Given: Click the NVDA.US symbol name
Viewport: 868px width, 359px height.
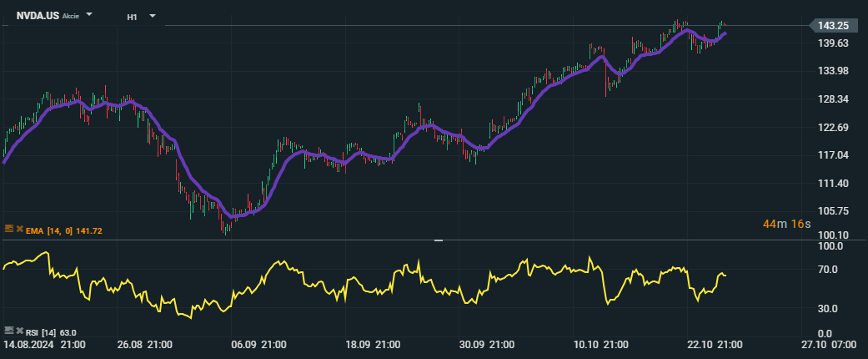Looking at the screenshot, I should 37,16.
